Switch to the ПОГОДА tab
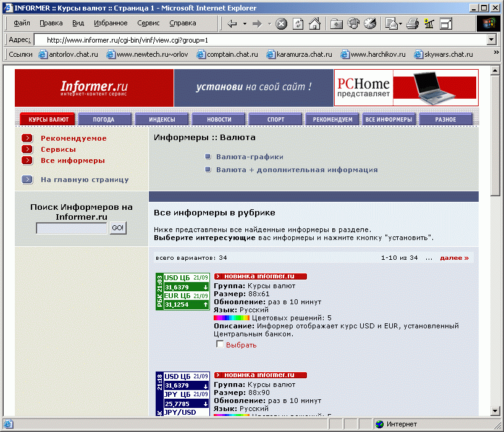This screenshot has width=504, height=432. (104, 119)
